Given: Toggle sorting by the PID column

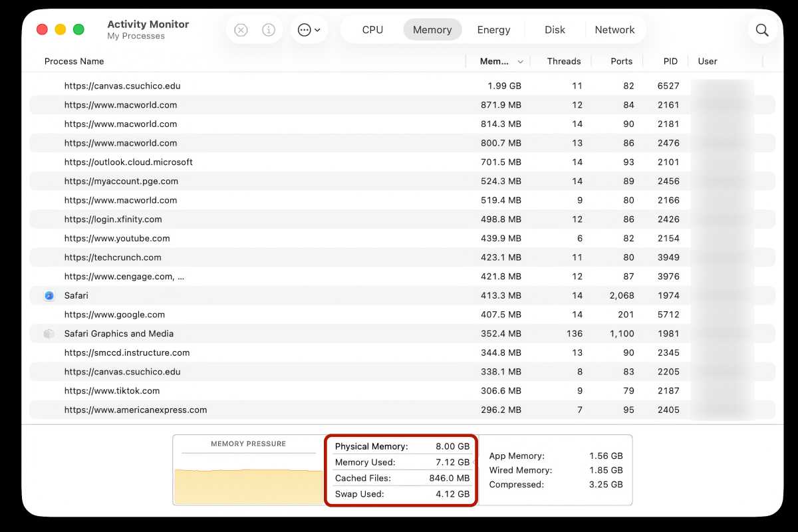Looking at the screenshot, I should coord(670,61).
